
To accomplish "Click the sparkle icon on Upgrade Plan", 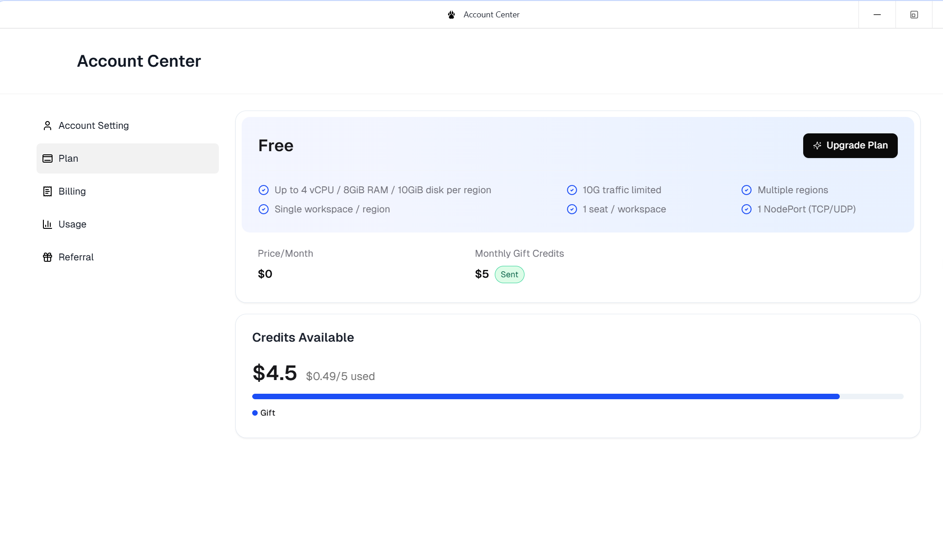I will point(817,146).
